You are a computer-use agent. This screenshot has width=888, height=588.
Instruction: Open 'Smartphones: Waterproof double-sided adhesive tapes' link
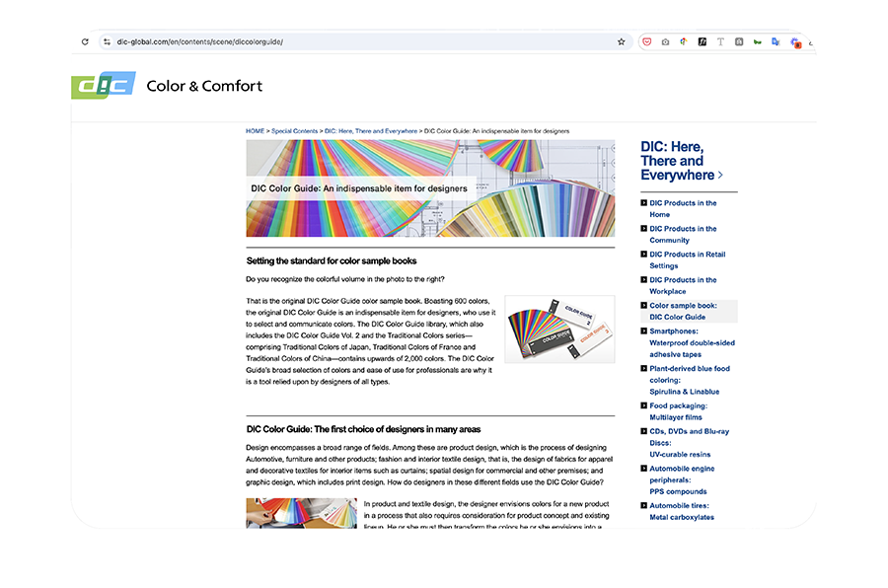click(x=691, y=342)
